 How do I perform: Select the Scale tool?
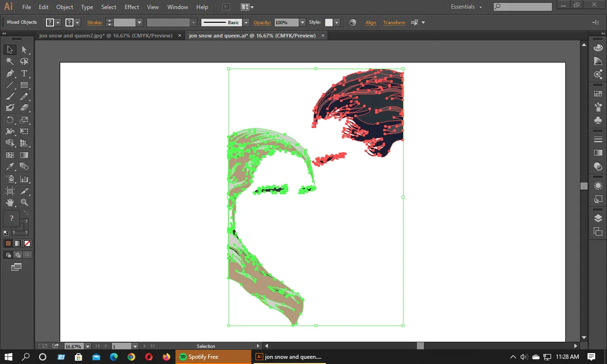click(24, 120)
